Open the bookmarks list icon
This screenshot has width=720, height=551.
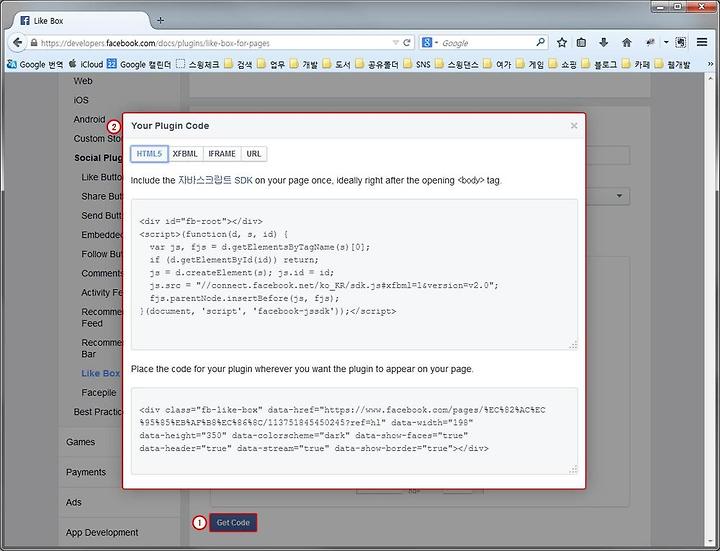581,43
